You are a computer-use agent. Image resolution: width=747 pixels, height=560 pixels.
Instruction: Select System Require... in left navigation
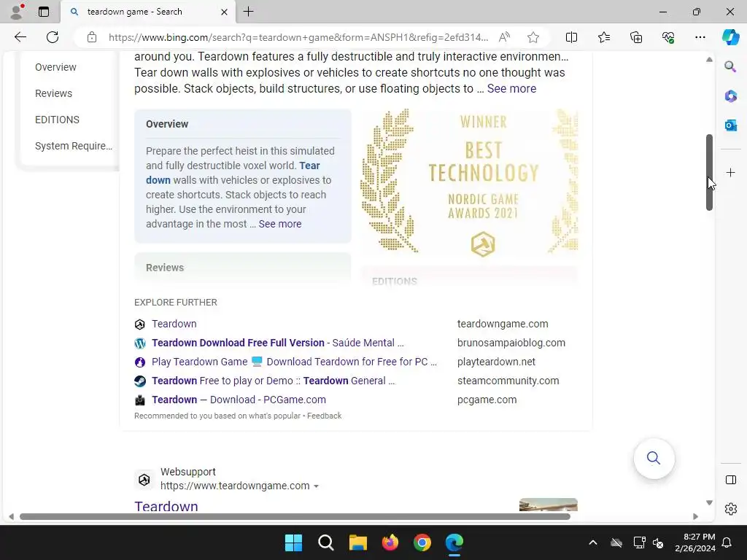click(74, 146)
